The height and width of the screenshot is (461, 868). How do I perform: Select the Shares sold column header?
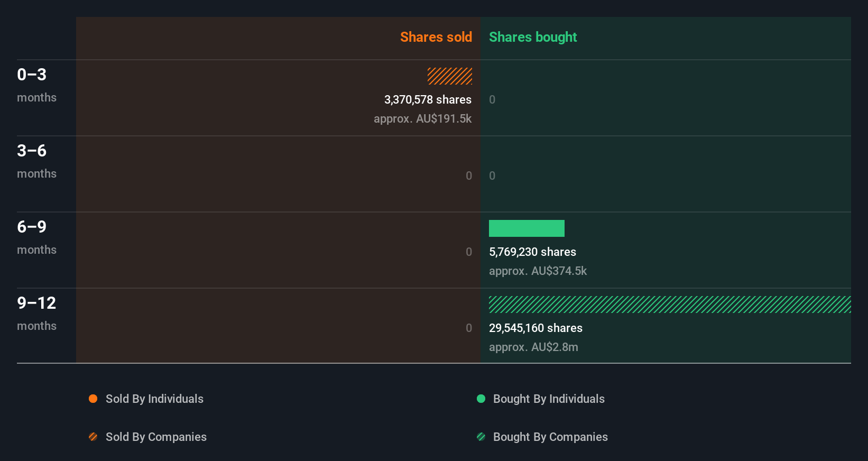point(436,37)
